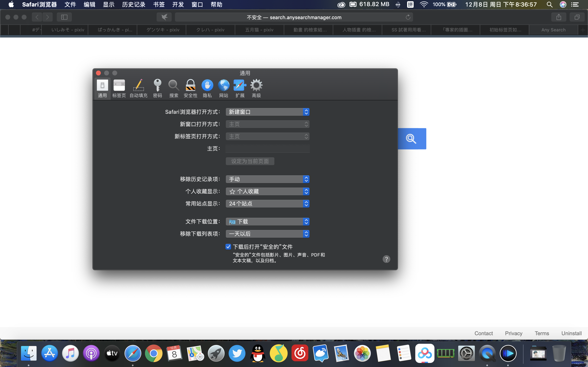
Task: Switch to the 五月猫 - pixiv tab
Action: click(x=259, y=30)
